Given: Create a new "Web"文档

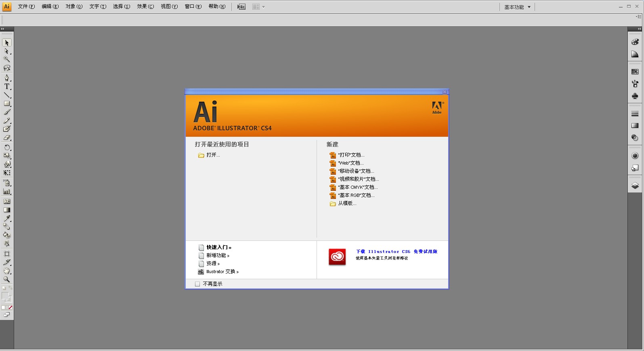Looking at the screenshot, I should click(347, 163).
